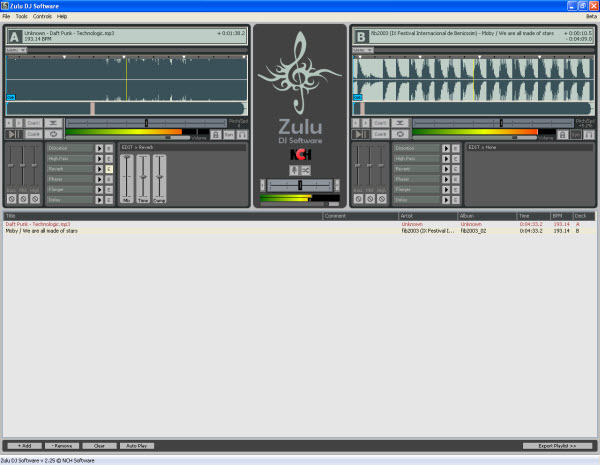
Task: Click Cue/II button on Deck A
Action: [x=33, y=123]
